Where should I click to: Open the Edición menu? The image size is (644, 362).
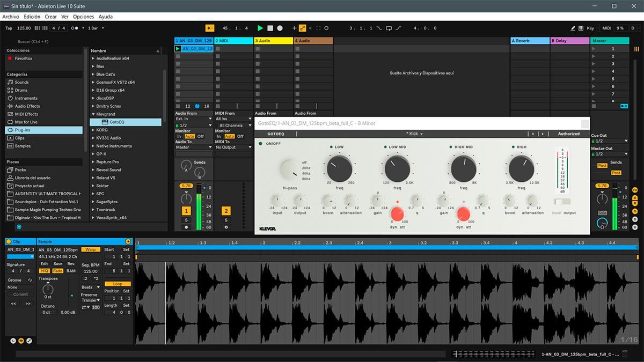pyautogui.click(x=32, y=17)
